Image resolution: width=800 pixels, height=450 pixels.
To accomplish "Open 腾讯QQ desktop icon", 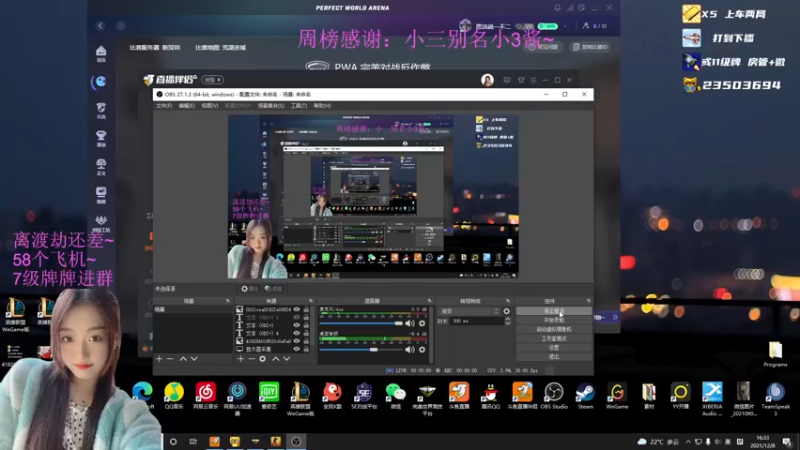I will (490, 395).
